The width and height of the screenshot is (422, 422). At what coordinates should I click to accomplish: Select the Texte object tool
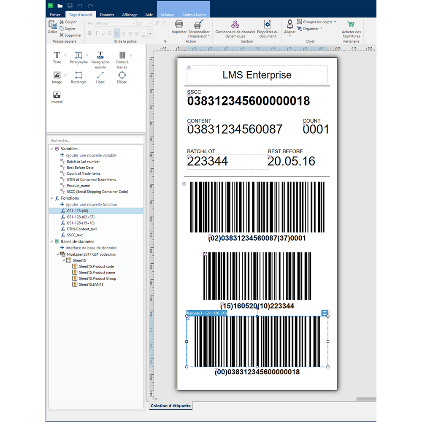click(x=57, y=57)
